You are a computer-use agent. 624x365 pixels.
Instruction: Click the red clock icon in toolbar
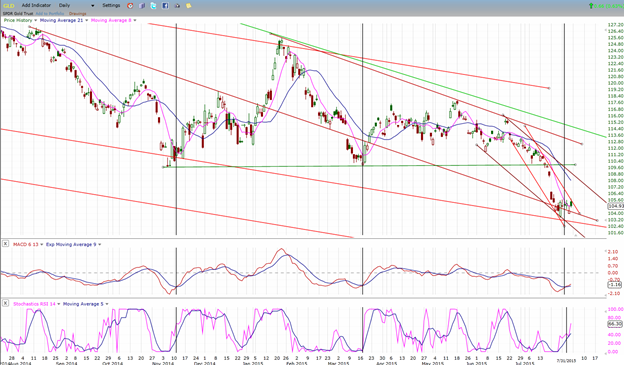coord(130,6)
